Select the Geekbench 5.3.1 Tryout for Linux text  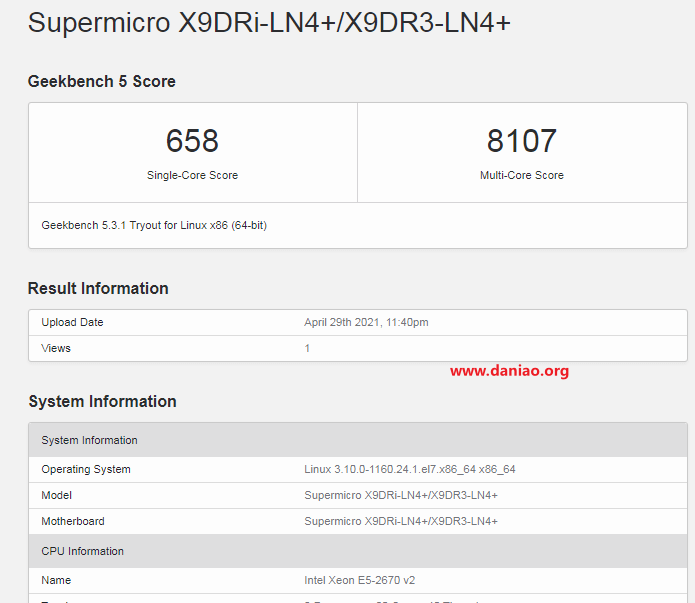tap(154, 225)
